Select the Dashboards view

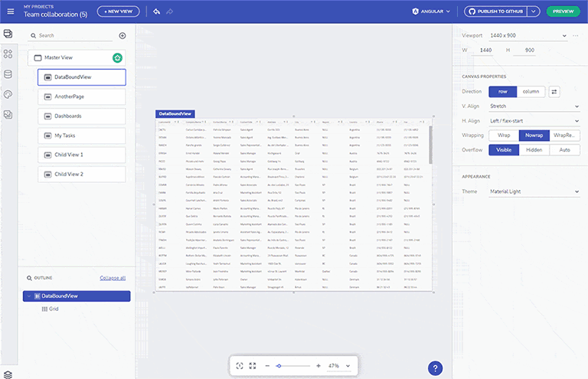coord(81,116)
